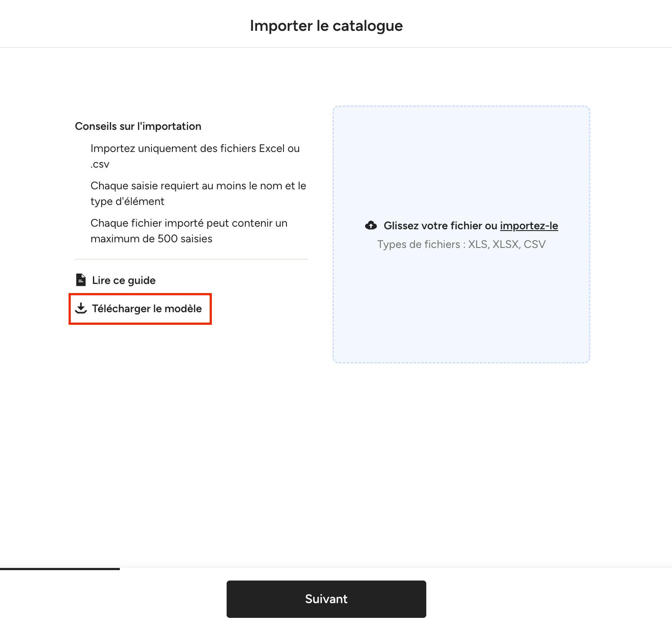Continue with the Suivant button
The image size is (672, 627).
tap(326, 599)
